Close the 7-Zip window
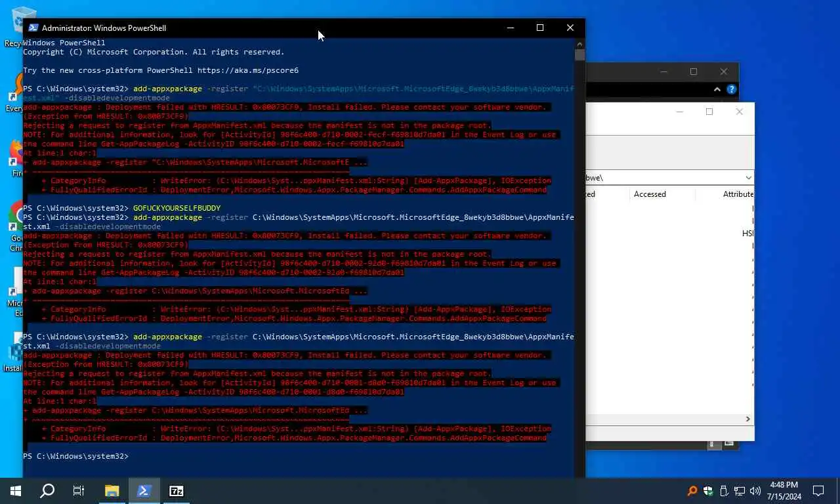Viewport: 840px width, 504px height. (740, 112)
